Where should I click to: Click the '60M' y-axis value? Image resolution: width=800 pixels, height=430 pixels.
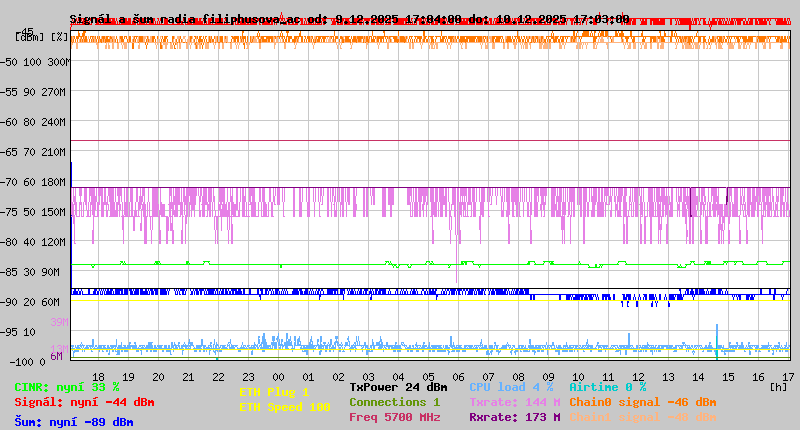point(50,302)
